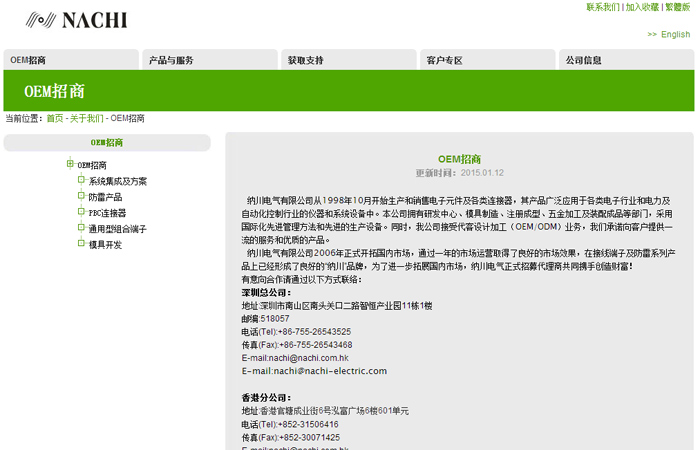Click the Shenzhen Fax number +86-755-26543468
This screenshot has width=700, height=450.
tap(316, 345)
